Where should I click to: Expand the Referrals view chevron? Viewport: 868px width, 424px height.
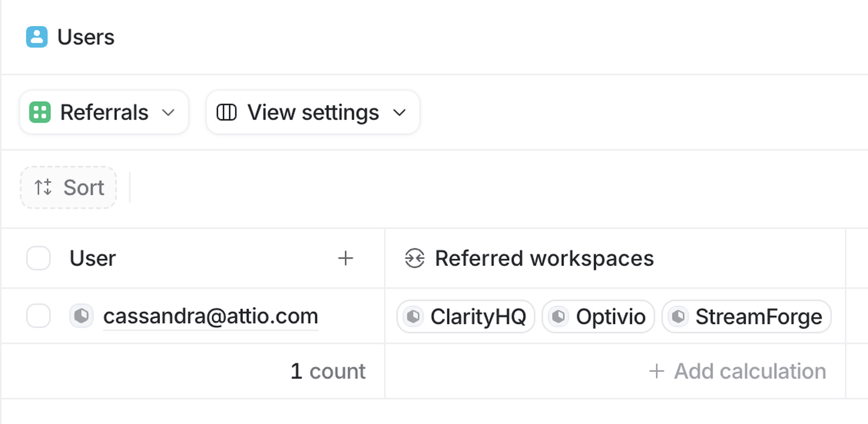tap(168, 112)
